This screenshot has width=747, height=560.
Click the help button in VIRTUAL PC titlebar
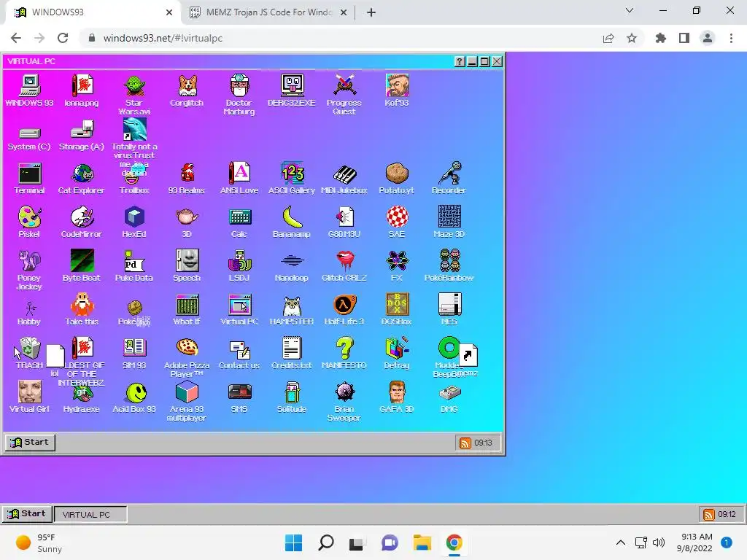pyautogui.click(x=460, y=61)
